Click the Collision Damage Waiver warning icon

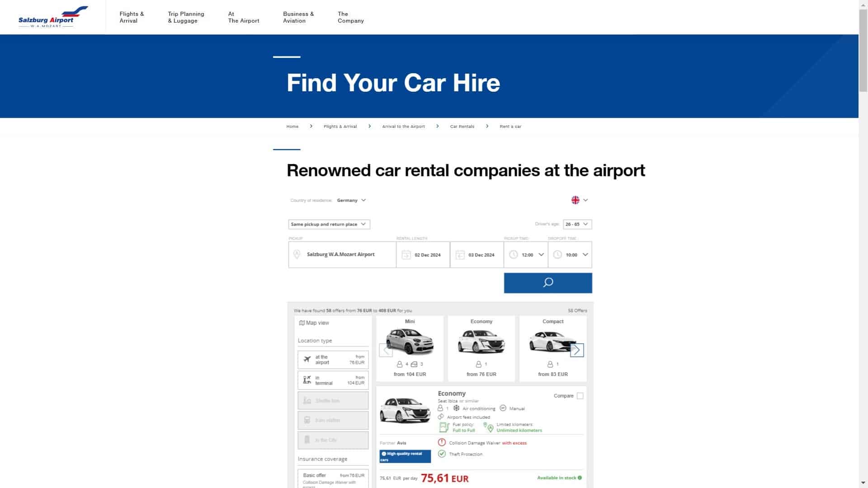(x=442, y=443)
